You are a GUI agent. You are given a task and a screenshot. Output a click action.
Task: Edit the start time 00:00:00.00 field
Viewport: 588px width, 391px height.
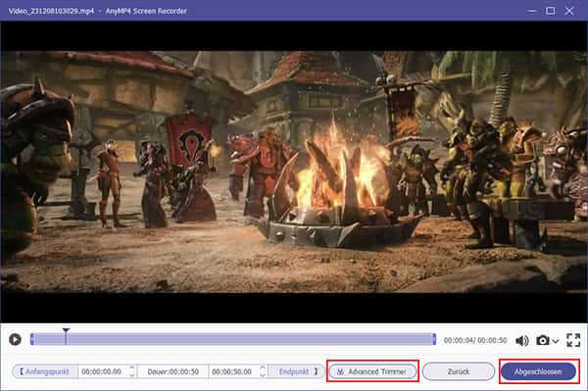click(x=102, y=371)
